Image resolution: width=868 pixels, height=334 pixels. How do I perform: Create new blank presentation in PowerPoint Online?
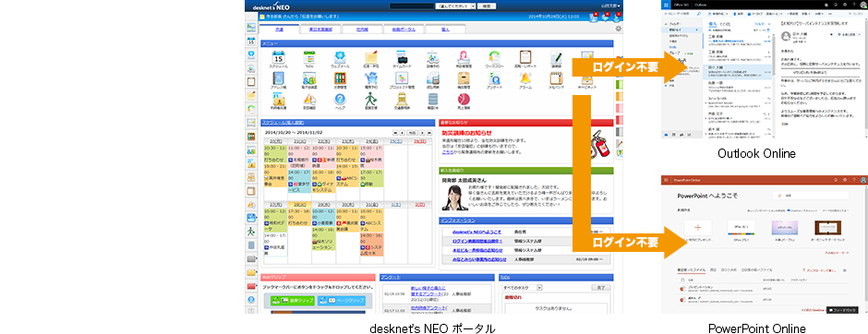click(x=697, y=227)
